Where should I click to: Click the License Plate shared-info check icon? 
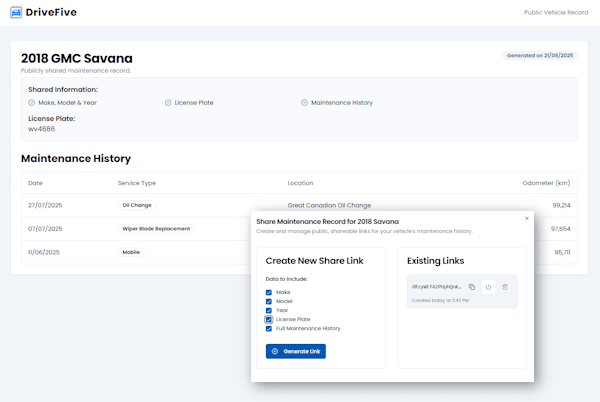tap(168, 103)
